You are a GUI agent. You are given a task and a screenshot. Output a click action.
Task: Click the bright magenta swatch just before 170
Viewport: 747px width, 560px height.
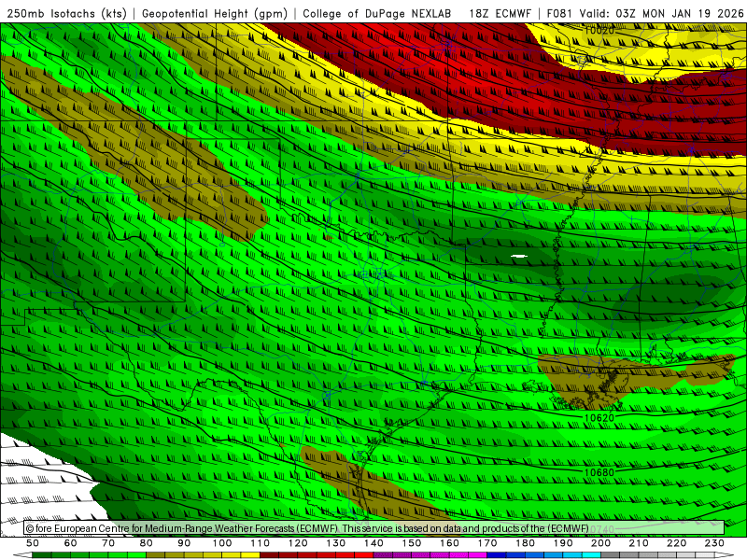click(x=477, y=555)
